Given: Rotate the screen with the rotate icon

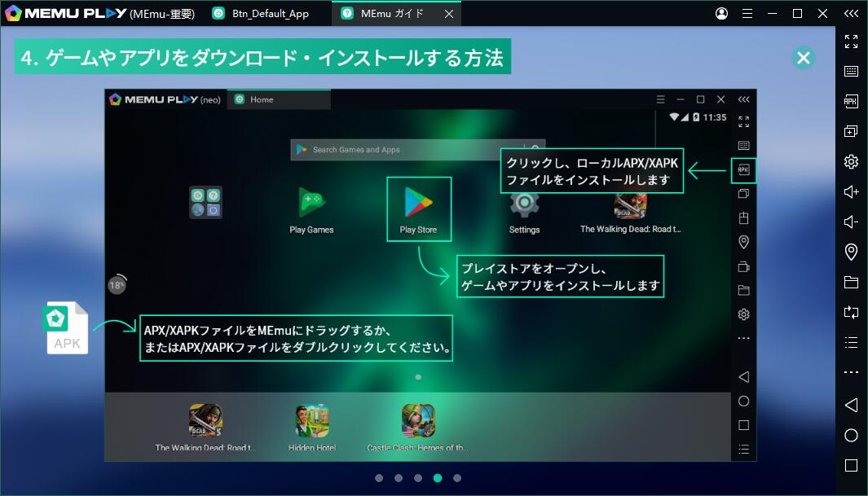Looking at the screenshot, I should [851, 312].
